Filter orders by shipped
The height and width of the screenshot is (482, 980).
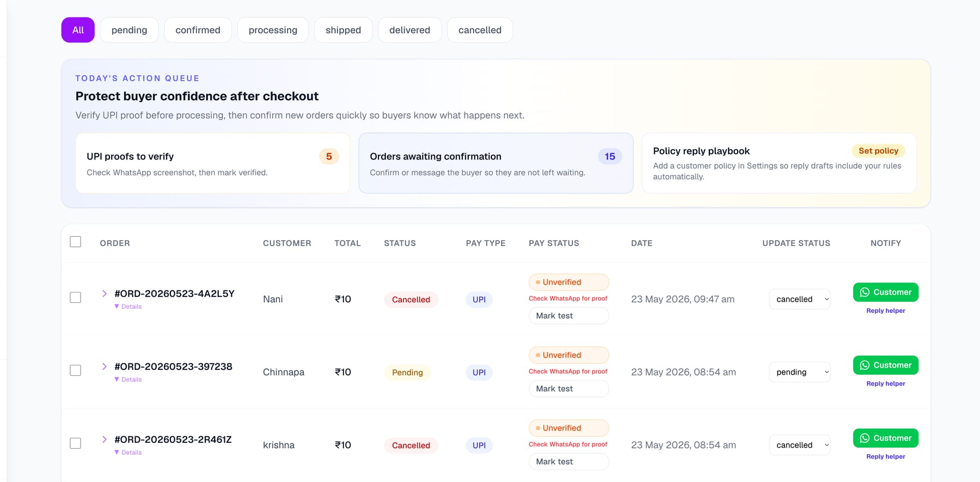pyautogui.click(x=343, y=30)
